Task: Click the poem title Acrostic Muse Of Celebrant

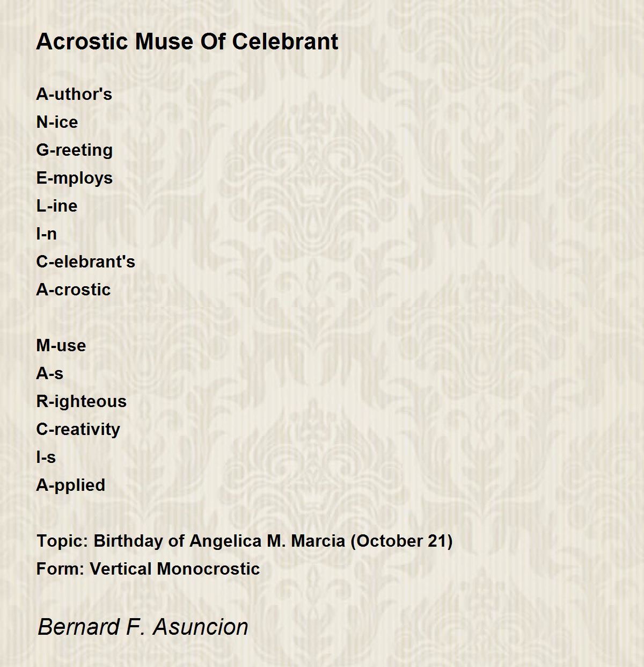Action: click(x=187, y=42)
